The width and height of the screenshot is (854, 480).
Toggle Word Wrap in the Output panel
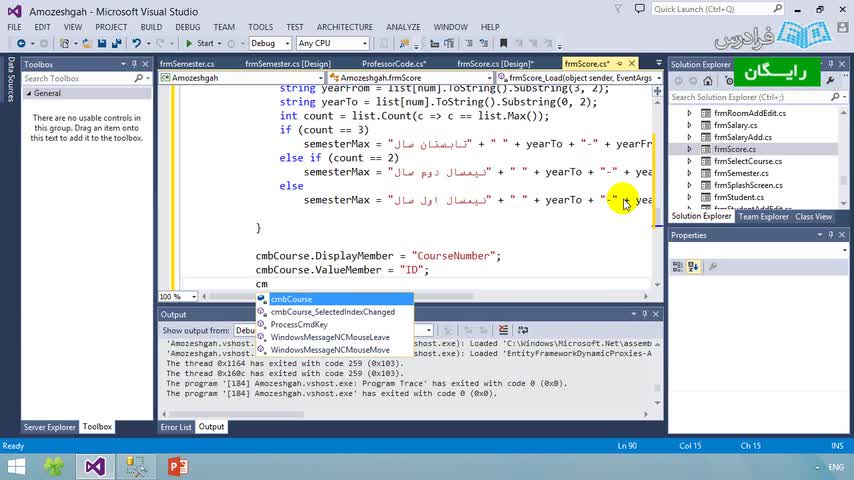(523, 330)
